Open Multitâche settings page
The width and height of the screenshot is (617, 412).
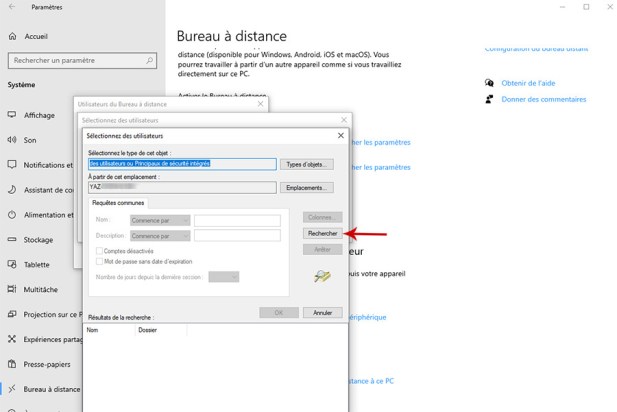tap(41, 290)
